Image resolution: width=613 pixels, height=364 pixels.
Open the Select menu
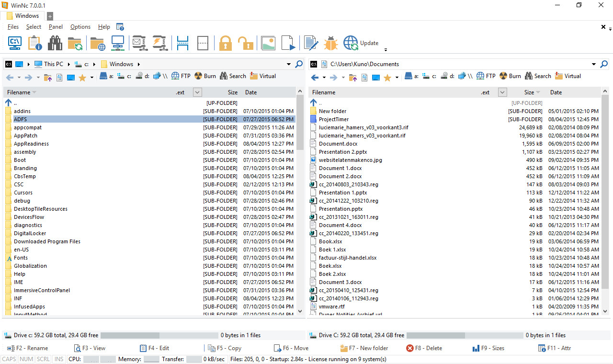(x=34, y=27)
